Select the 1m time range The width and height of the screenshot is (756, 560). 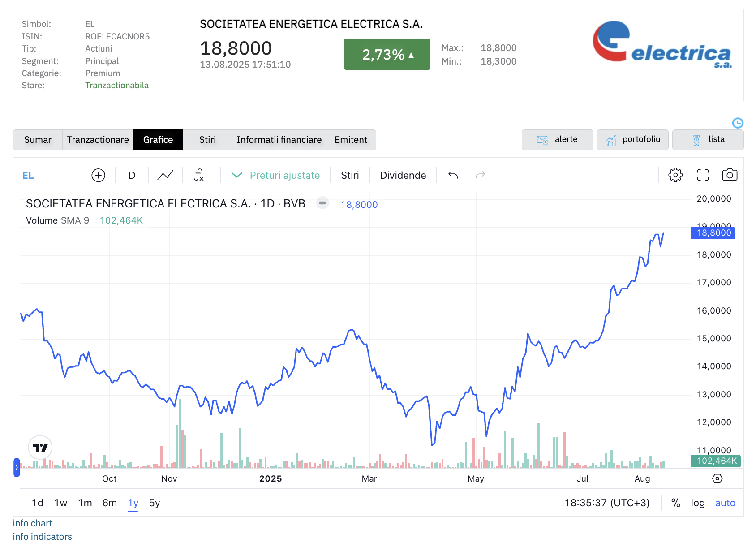click(85, 503)
